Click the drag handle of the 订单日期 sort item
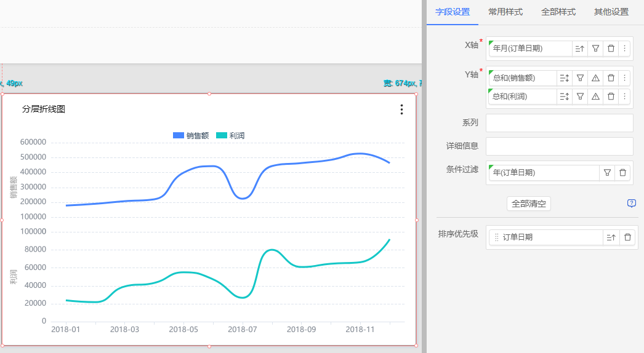644x353 pixels. pos(497,237)
